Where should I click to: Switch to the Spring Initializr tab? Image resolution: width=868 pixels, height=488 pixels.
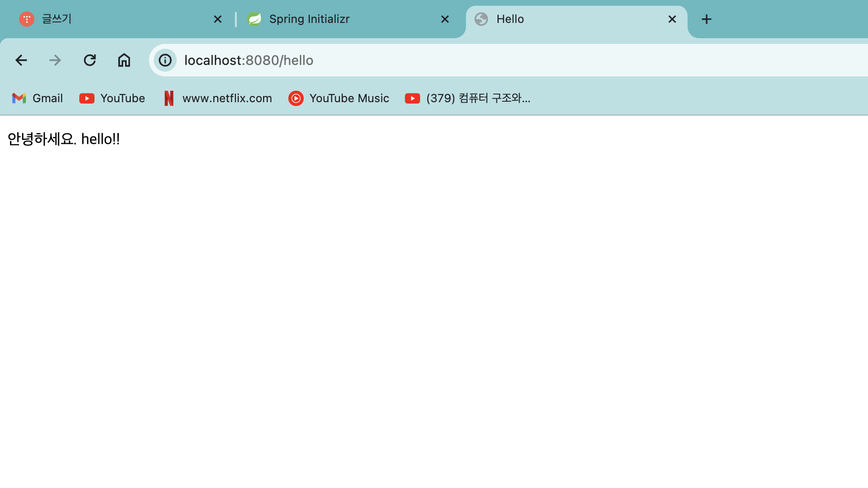click(x=349, y=19)
